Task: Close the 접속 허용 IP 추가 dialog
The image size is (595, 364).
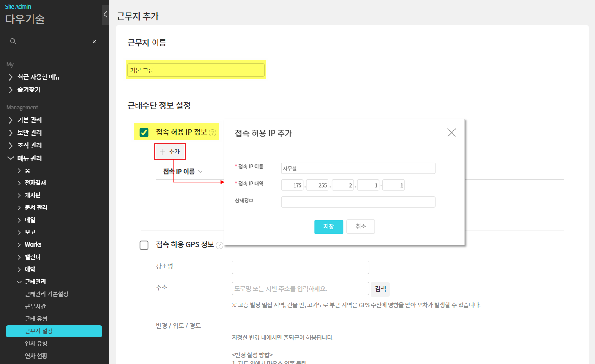Action: [451, 133]
